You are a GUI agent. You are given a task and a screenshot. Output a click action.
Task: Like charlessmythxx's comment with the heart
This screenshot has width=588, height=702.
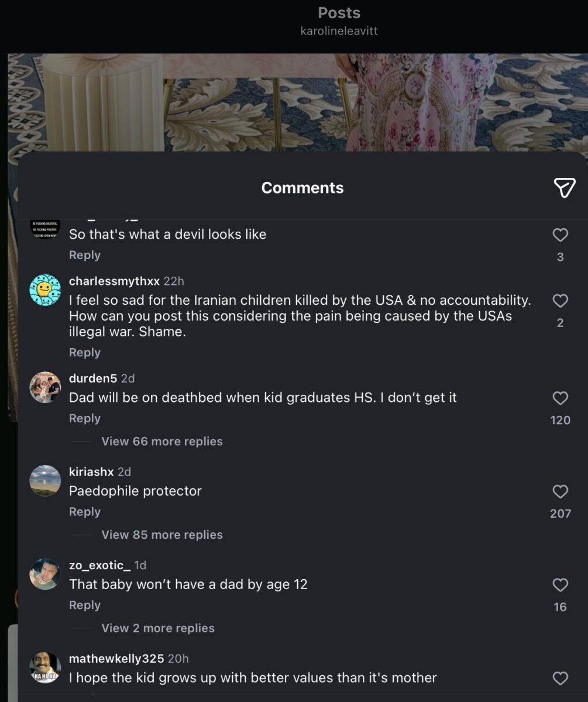pyautogui.click(x=560, y=301)
